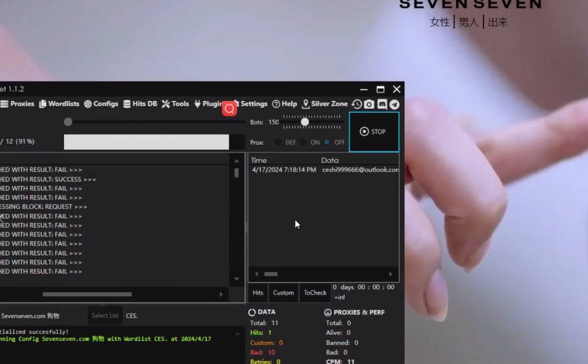Image resolution: width=588 pixels, height=364 pixels.
Task: Open the Configs menu
Action: tap(101, 104)
